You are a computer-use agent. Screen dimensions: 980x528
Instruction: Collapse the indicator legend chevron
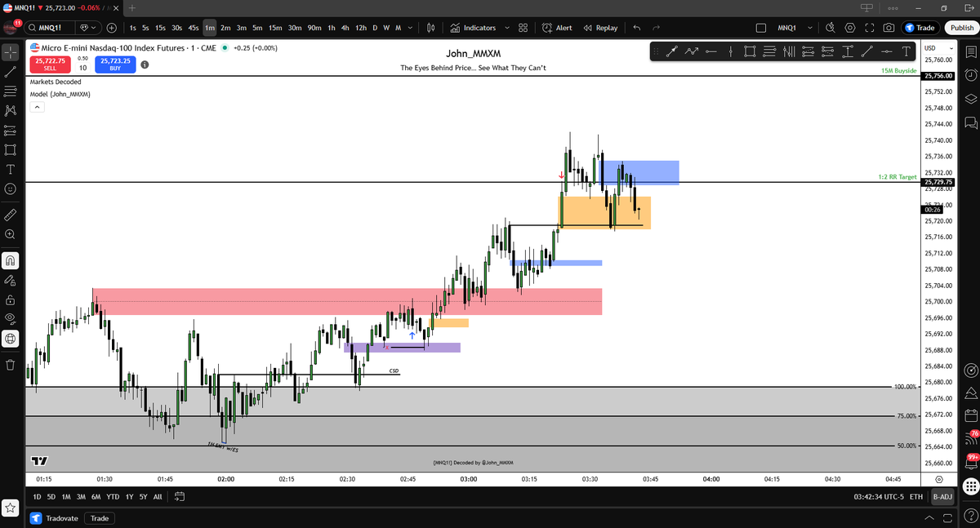point(37,108)
